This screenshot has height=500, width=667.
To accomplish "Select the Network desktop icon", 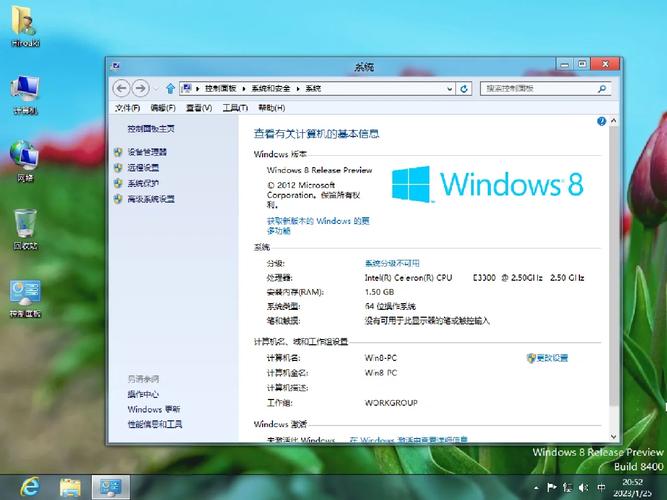I will click(x=25, y=161).
